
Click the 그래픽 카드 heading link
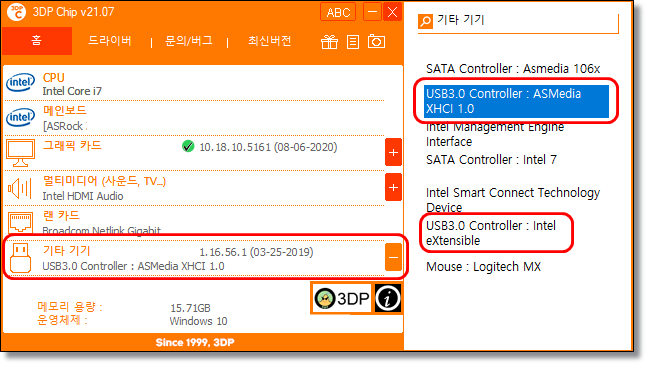(72, 145)
